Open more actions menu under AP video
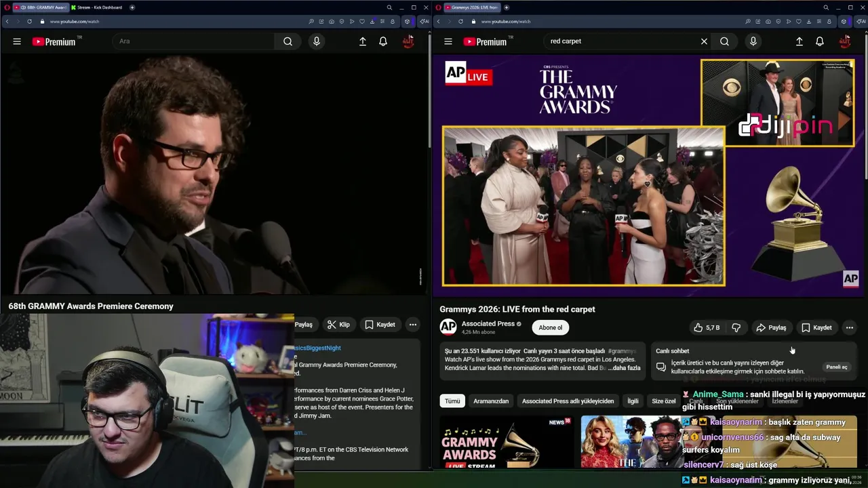868x488 pixels. click(x=849, y=327)
